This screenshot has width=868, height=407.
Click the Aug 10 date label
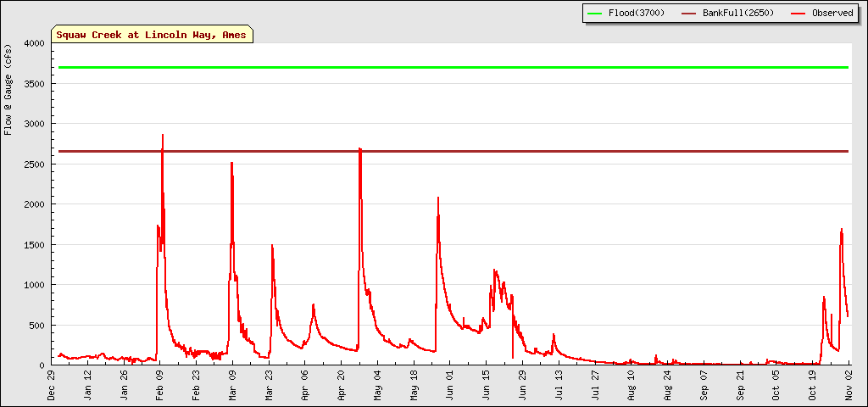[632, 386]
